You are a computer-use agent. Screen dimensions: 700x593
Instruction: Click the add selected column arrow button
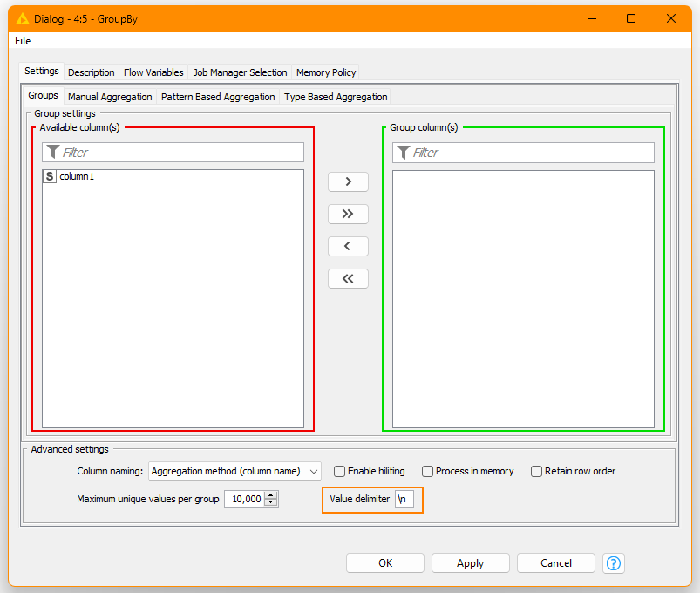click(x=348, y=181)
